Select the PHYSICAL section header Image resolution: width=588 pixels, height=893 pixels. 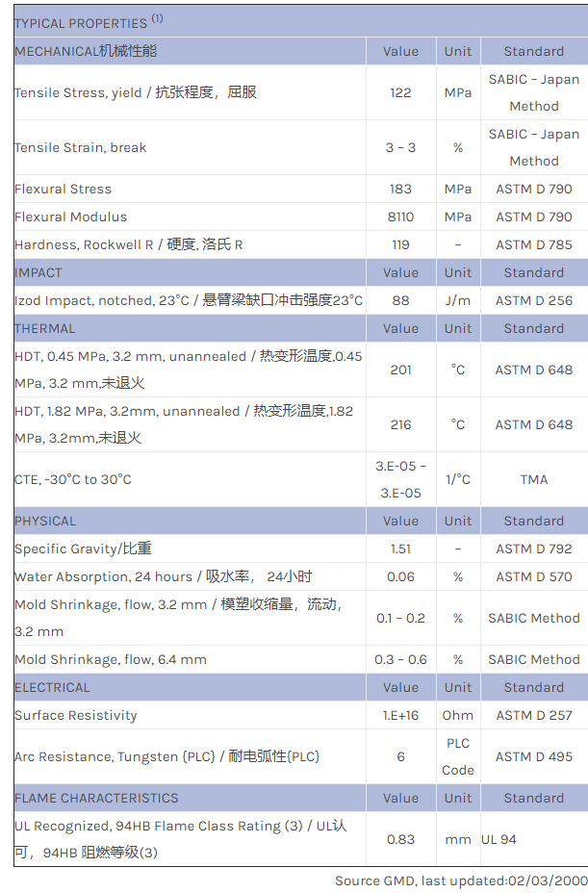(45, 521)
